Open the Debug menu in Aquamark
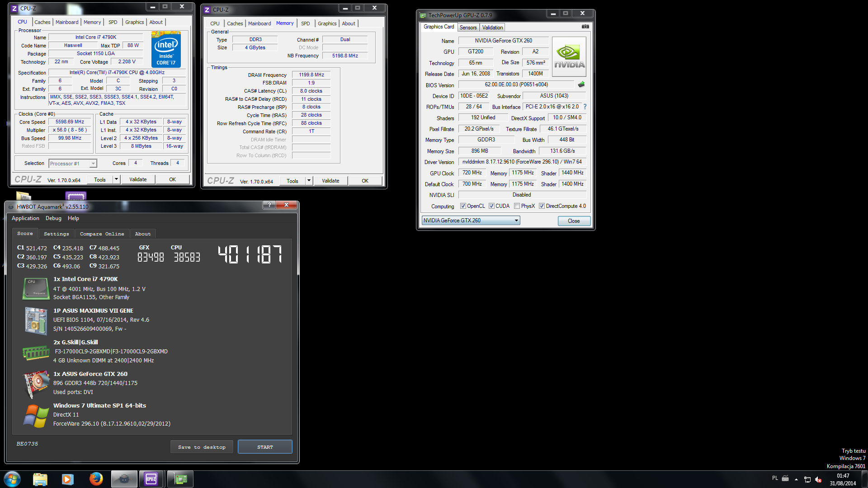The height and width of the screenshot is (488, 868). pyautogui.click(x=53, y=218)
